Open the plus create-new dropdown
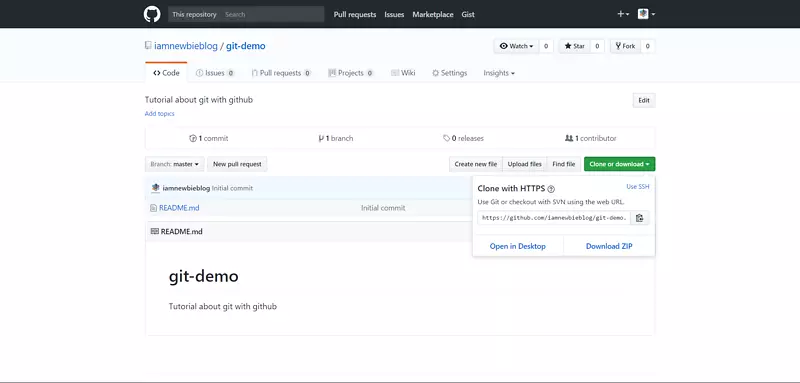The width and height of the screenshot is (800, 383). 623,14
